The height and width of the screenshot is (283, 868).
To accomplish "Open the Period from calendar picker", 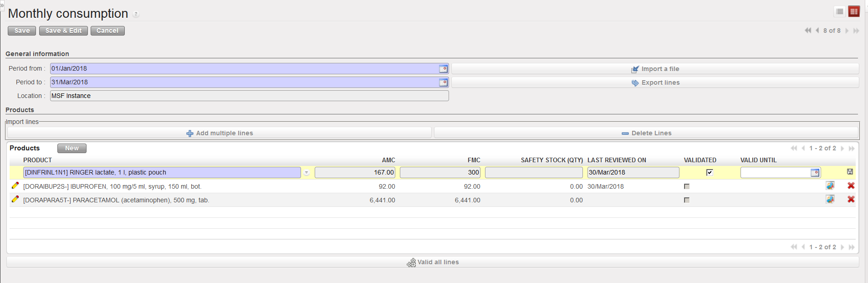I will [x=443, y=69].
